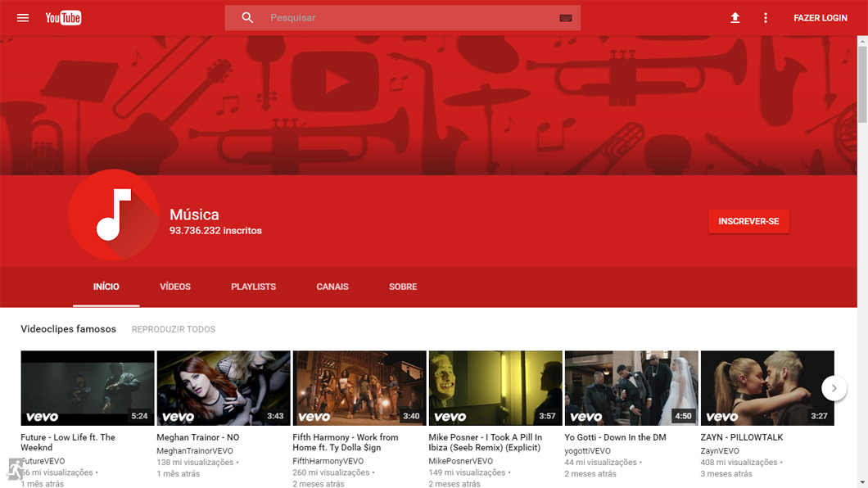Click REPRODUZIR TODOS
The width and height of the screenshot is (868, 488).
click(x=174, y=329)
